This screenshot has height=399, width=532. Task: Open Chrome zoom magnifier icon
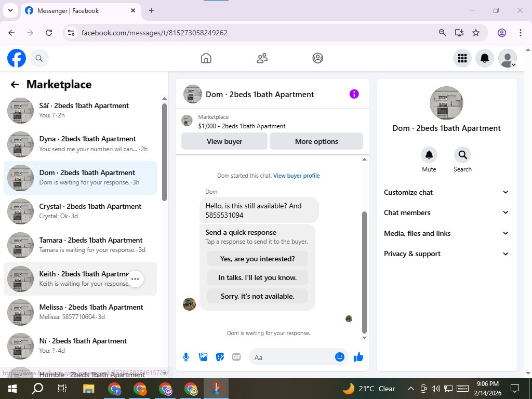coord(442,33)
